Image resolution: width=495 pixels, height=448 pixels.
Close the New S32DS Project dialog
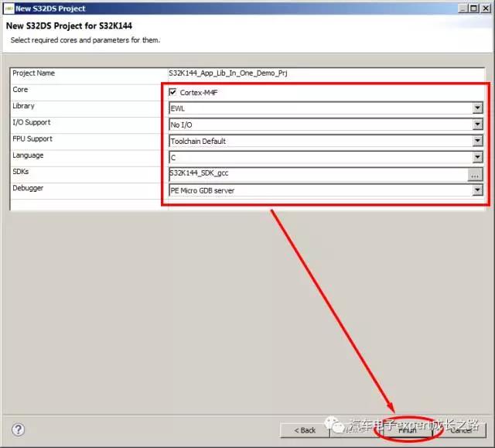(x=485, y=8)
